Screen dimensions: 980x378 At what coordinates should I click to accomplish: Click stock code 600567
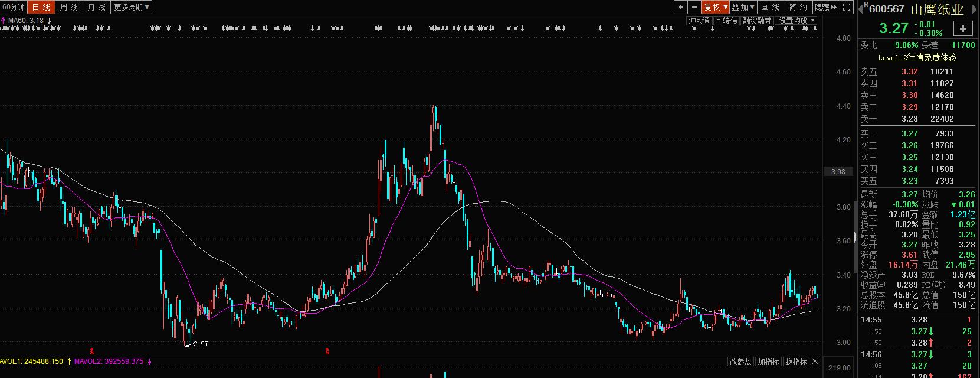point(887,9)
